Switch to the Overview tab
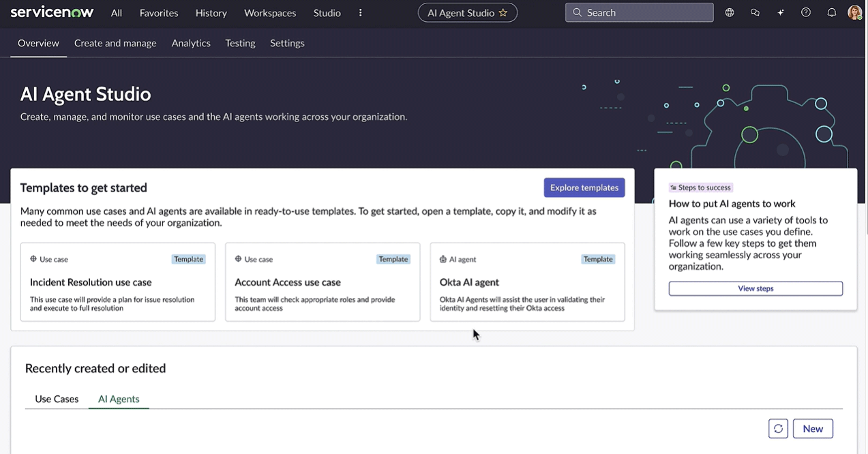This screenshot has height=454, width=868. (x=38, y=43)
